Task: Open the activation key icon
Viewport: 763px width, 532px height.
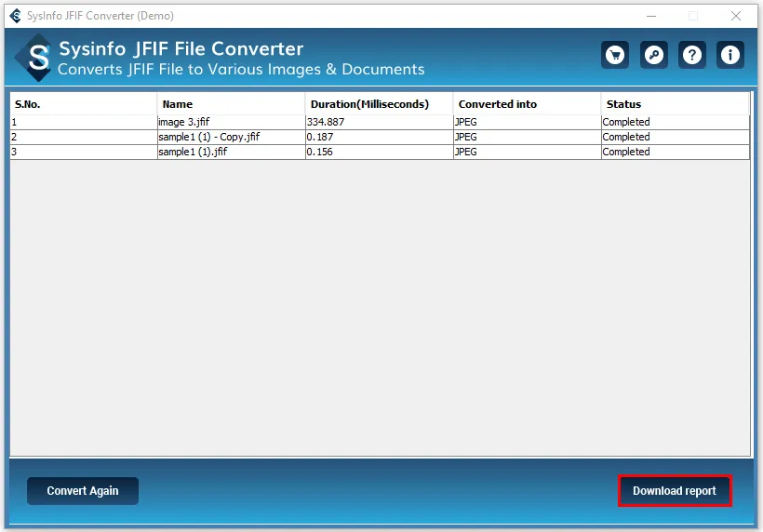Action: [653, 56]
